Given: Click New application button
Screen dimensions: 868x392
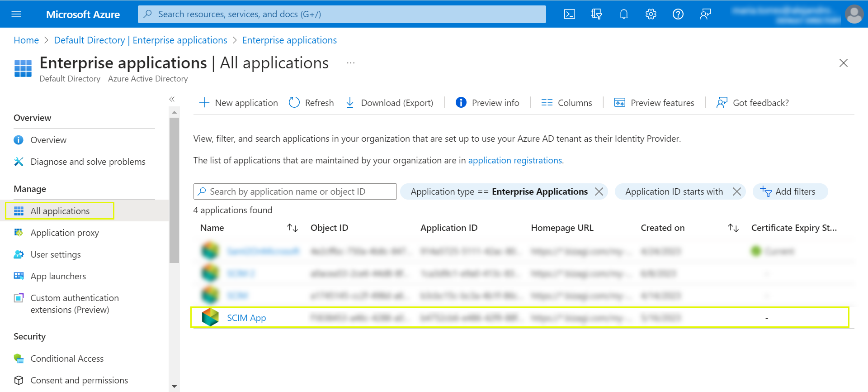Looking at the screenshot, I should pos(239,103).
